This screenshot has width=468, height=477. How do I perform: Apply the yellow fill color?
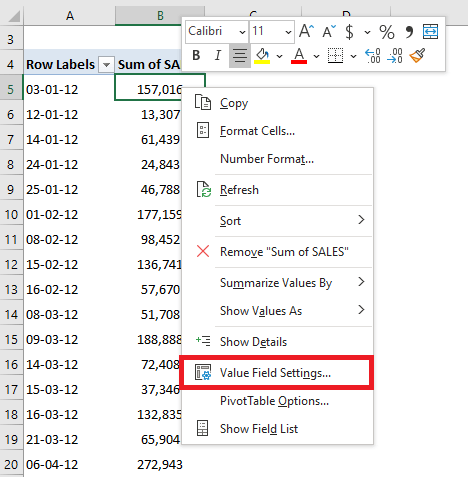(262, 55)
